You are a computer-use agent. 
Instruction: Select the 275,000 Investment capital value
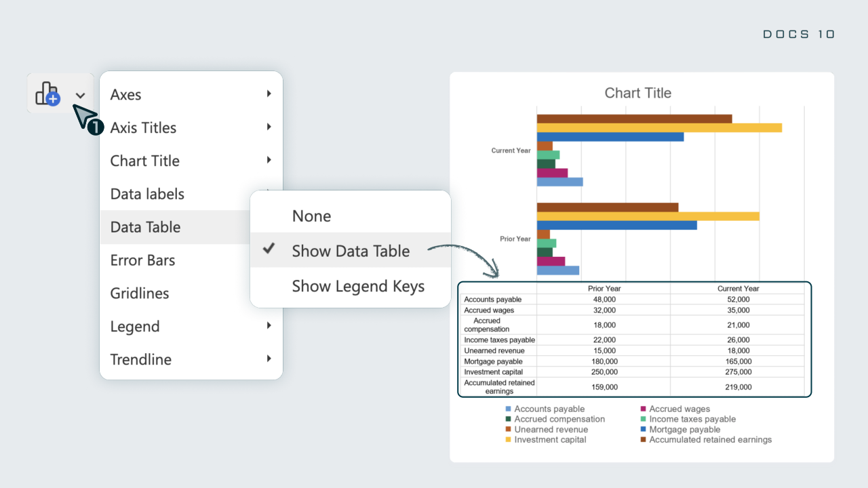[738, 371]
